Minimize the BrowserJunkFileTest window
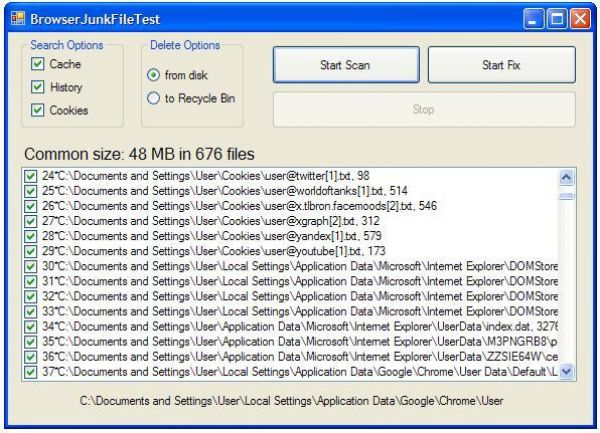This screenshot has height=433, width=600. coord(535,19)
